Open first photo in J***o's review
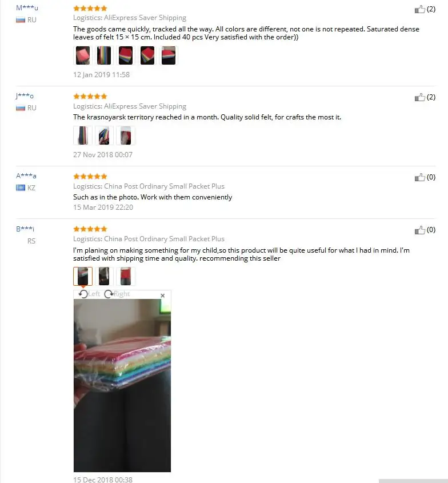Image resolution: width=448 pixels, height=483 pixels. (83, 135)
